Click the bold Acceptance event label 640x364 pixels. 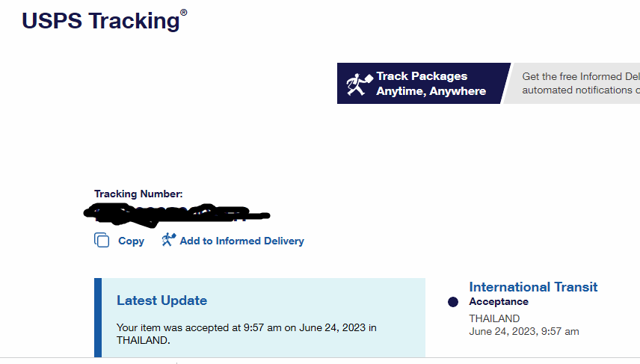point(499,301)
